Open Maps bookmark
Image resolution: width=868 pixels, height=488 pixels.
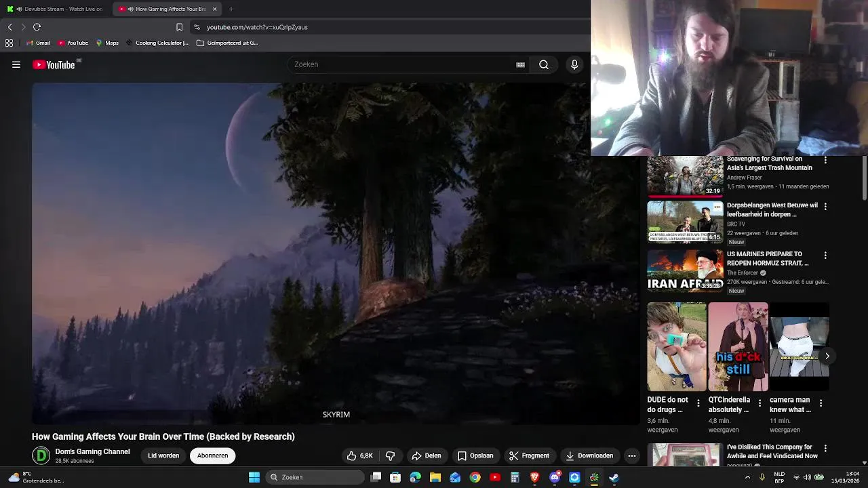[107, 43]
